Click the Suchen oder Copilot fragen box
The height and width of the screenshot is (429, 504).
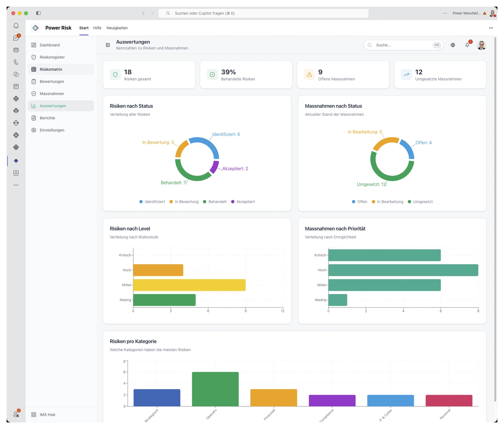(x=264, y=13)
